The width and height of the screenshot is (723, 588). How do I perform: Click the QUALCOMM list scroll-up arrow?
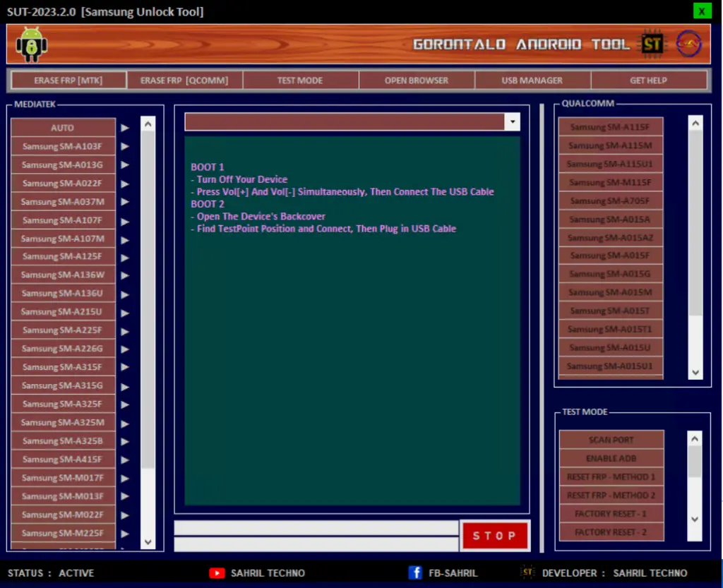tap(695, 123)
